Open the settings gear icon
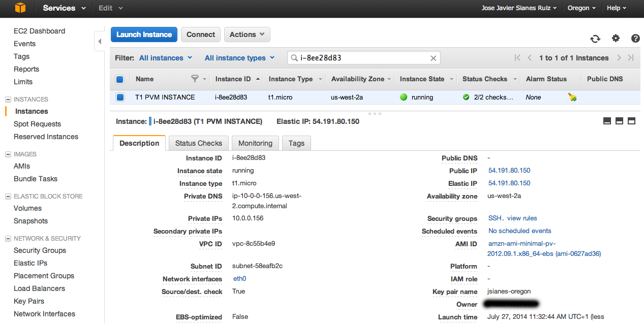This screenshot has width=644, height=326. (x=616, y=38)
